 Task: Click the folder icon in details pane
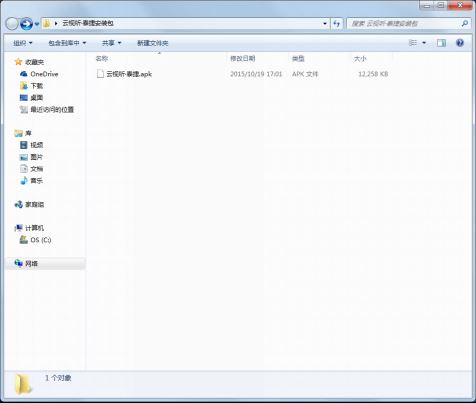click(x=23, y=384)
